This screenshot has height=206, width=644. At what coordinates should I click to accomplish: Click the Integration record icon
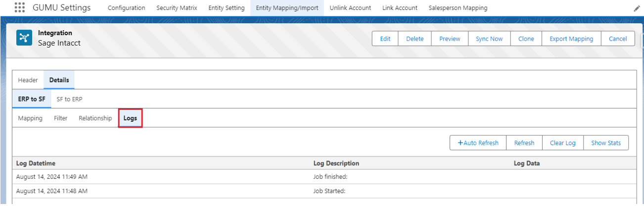[24, 38]
